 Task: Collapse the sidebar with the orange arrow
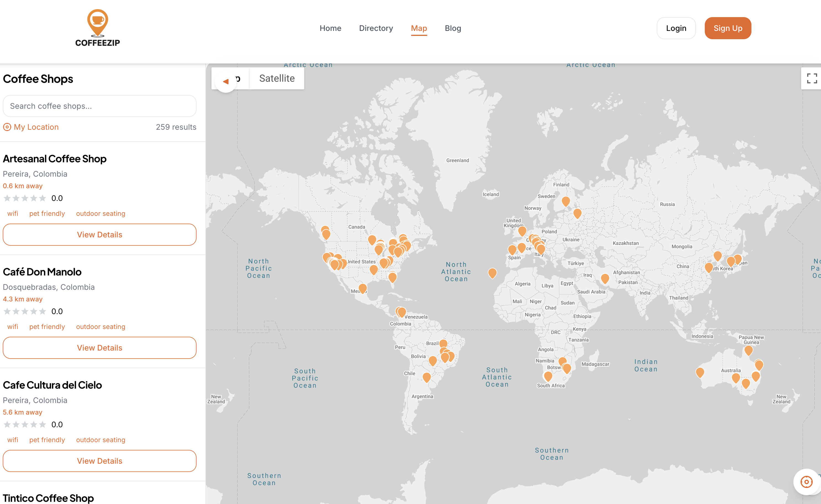pos(226,81)
